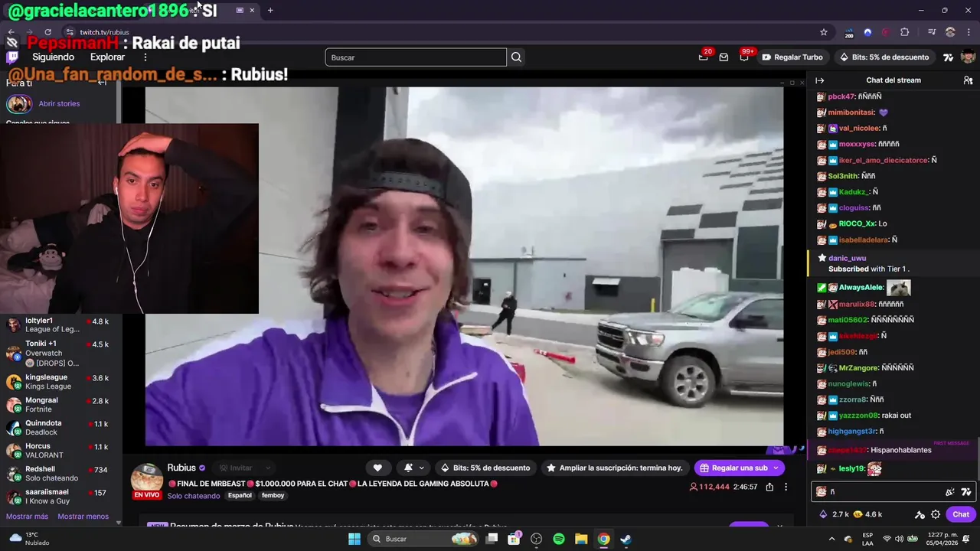Open user profile avatar menu
Screen dimensions: 980x551
pyautogui.click(x=968, y=57)
